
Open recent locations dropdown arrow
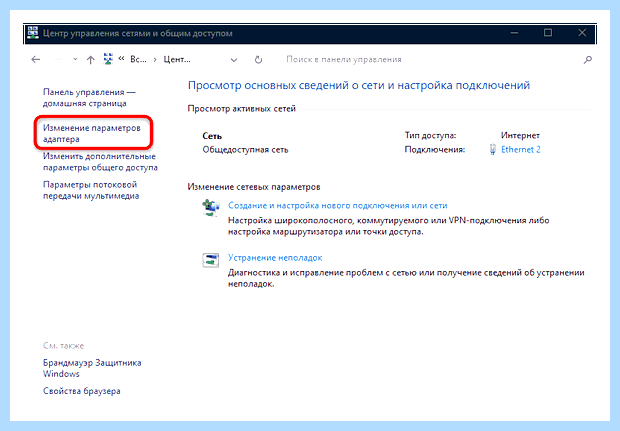75,60
